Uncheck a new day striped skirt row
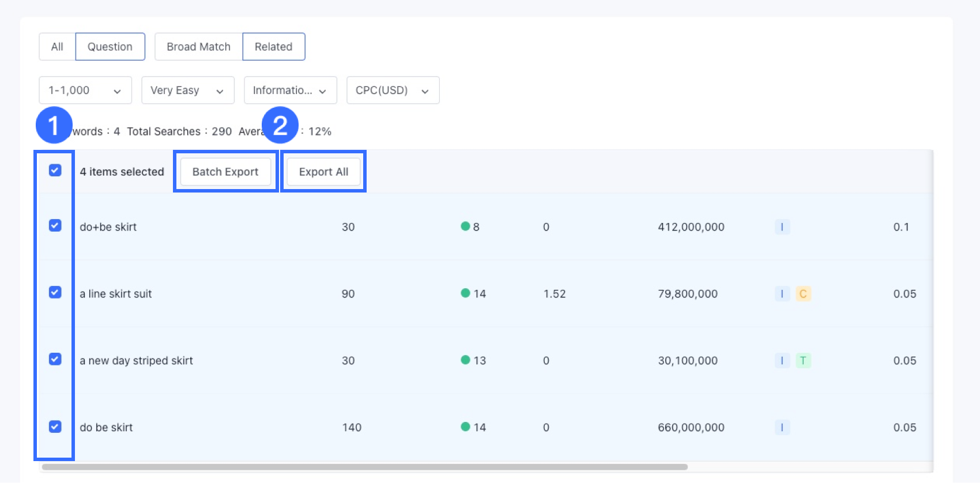The width and height of the screenshot is (980, 483). pos(55,360)
